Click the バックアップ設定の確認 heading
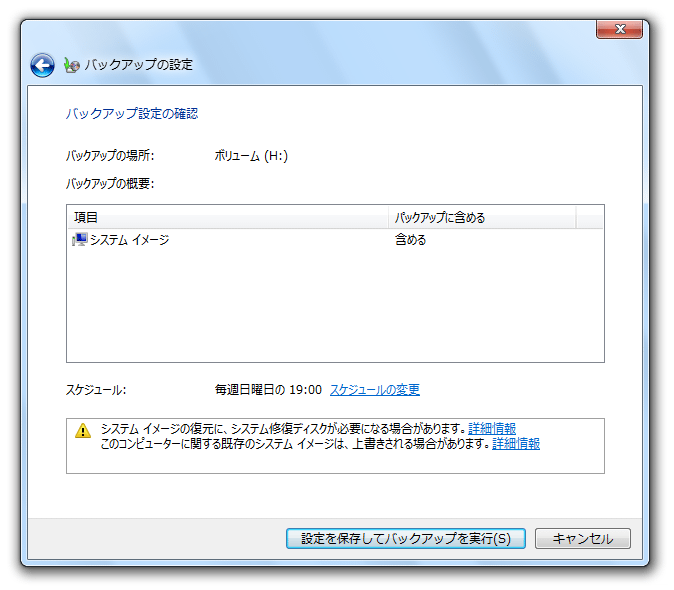This screenshot has height=590, width=674. [132, 113]
